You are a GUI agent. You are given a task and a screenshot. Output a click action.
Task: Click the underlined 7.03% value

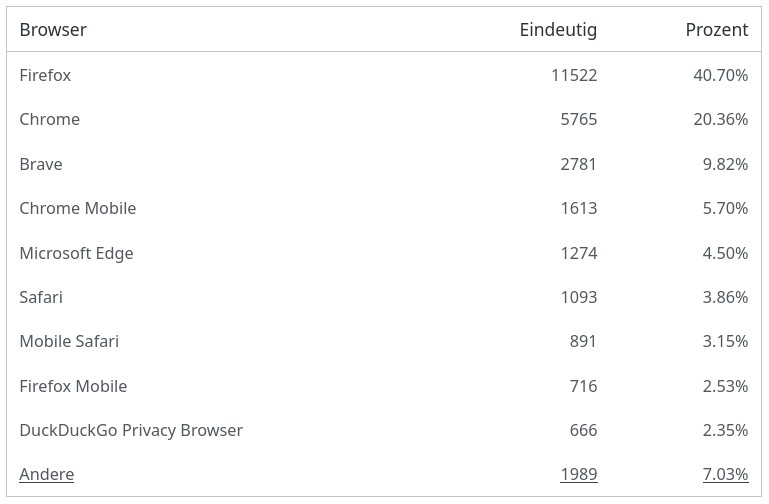pyautogui.click(x=725, y=474)
